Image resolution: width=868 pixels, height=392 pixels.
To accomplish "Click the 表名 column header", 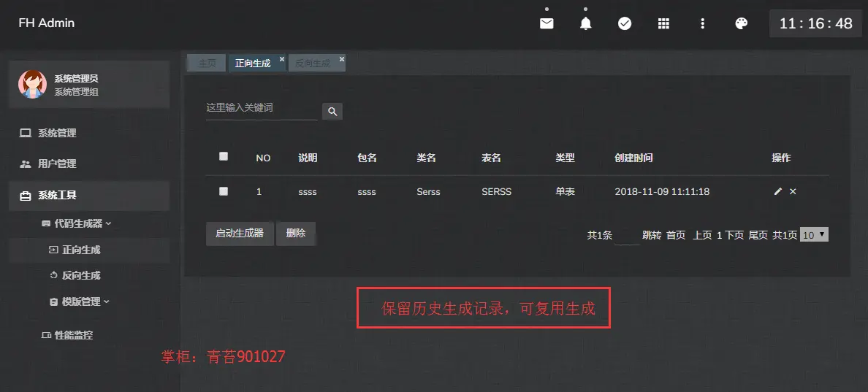I will pyautogui.click(x=491, y=158).
